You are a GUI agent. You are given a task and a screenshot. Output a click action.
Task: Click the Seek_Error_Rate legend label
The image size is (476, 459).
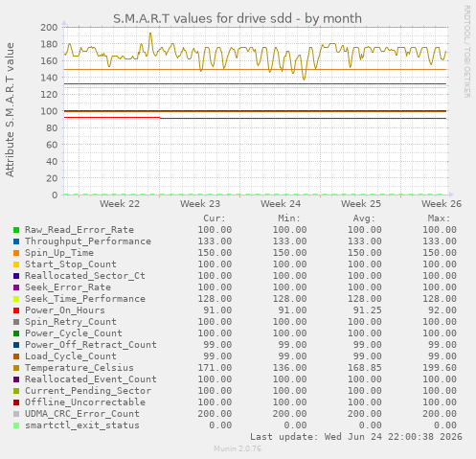pos(68,287)
